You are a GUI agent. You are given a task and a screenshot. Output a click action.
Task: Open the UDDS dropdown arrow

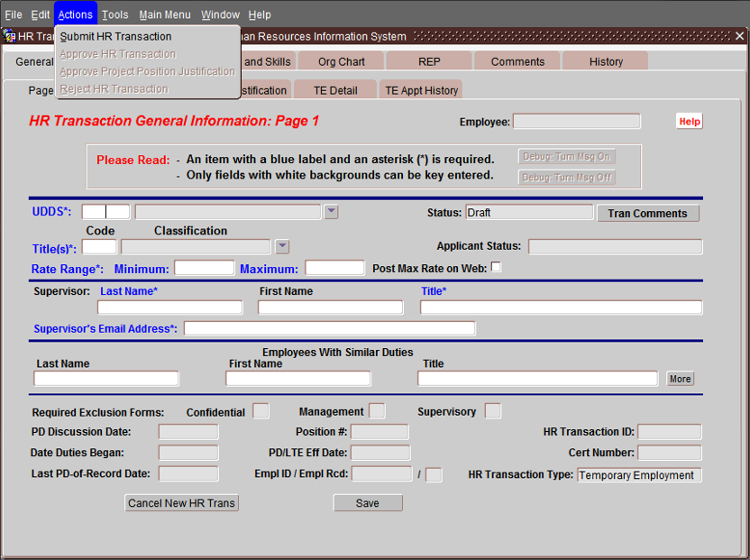(x=331, y=212)
